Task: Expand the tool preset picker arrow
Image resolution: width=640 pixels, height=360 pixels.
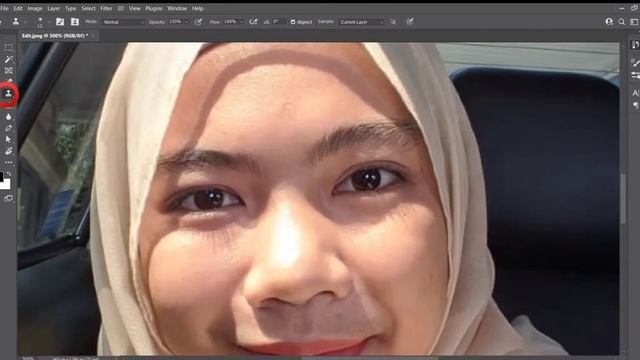Action: pos(24,22)
